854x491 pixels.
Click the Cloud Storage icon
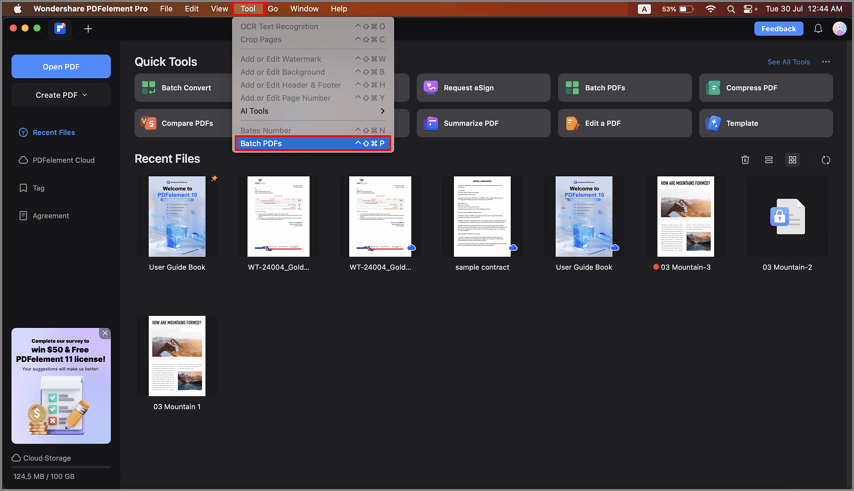pos(16,458)
